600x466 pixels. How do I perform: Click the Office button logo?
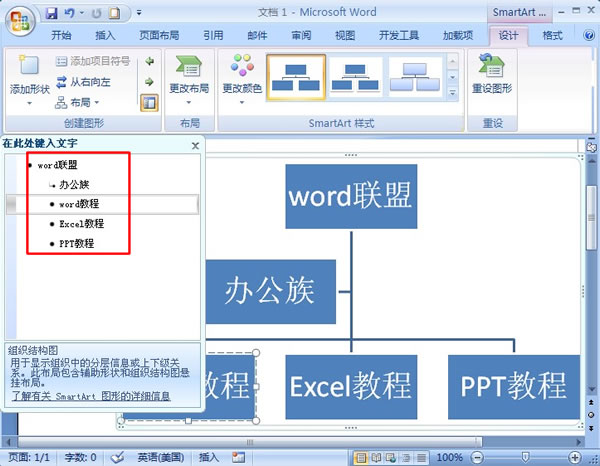[20, 20]
